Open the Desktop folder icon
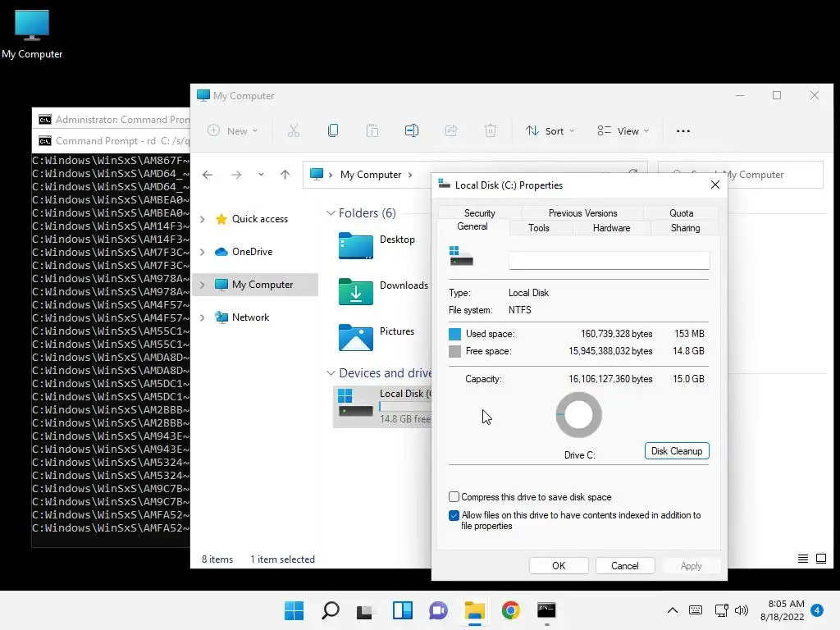This screenshot has height=630, width=840. pyautogui.click(x=356, y=246)
